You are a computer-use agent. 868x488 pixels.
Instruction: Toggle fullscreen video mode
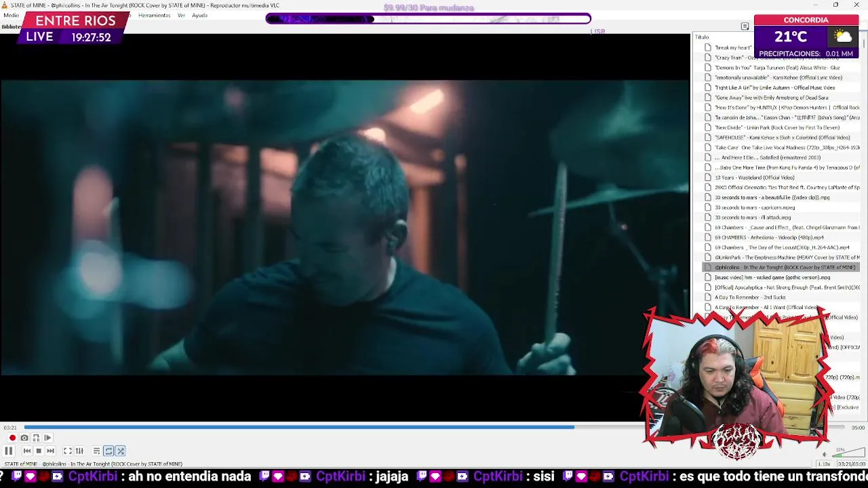pyautogui.click(x=68, y=451)
